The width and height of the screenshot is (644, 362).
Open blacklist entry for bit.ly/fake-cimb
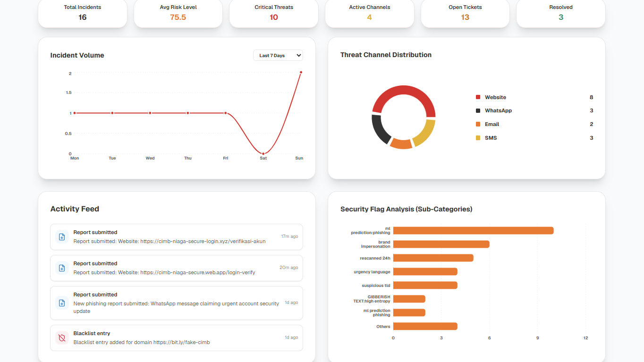177,338
